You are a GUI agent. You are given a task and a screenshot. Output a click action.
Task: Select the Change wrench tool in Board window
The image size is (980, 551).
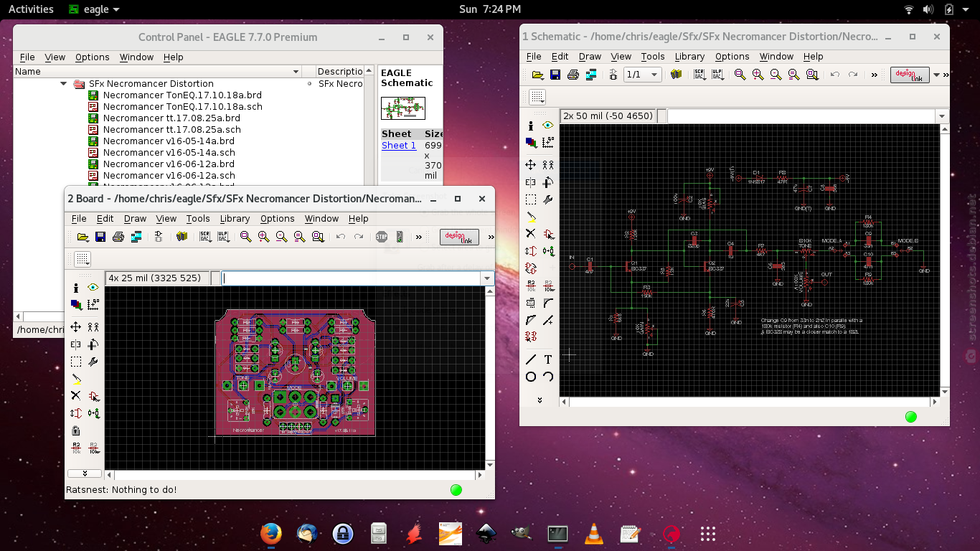[x=93, y=362]
